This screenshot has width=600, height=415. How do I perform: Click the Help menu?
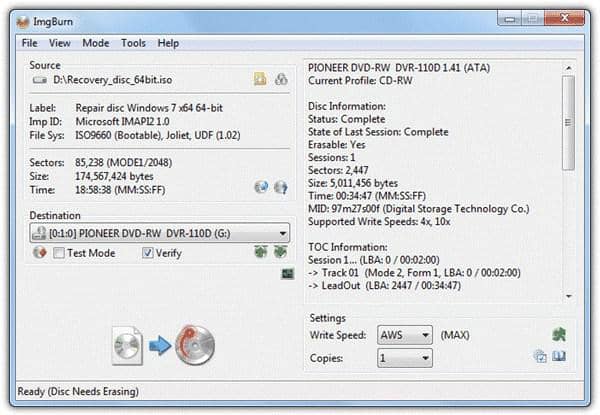(x=168, y=43)
